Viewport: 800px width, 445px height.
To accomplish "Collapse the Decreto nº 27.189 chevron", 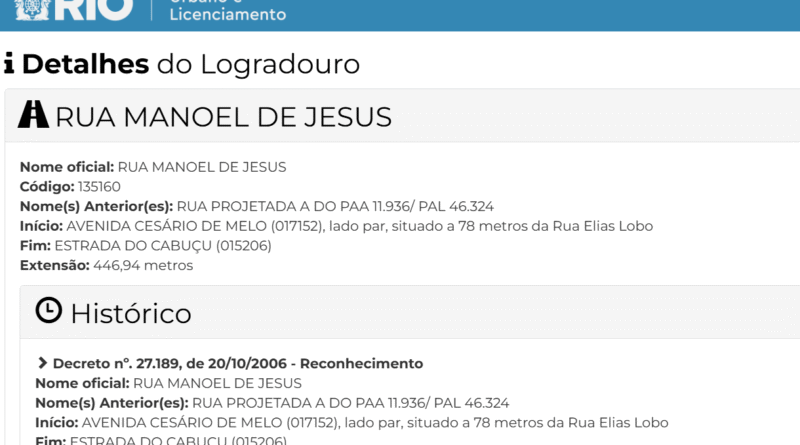I will coord(43,363).
